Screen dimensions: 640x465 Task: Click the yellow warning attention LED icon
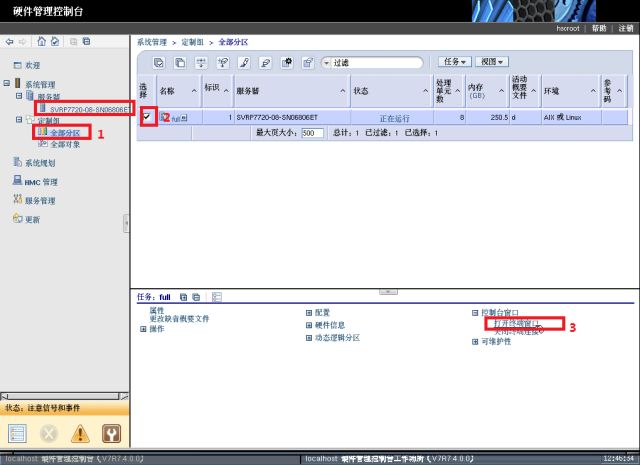(x=80, y=434)
